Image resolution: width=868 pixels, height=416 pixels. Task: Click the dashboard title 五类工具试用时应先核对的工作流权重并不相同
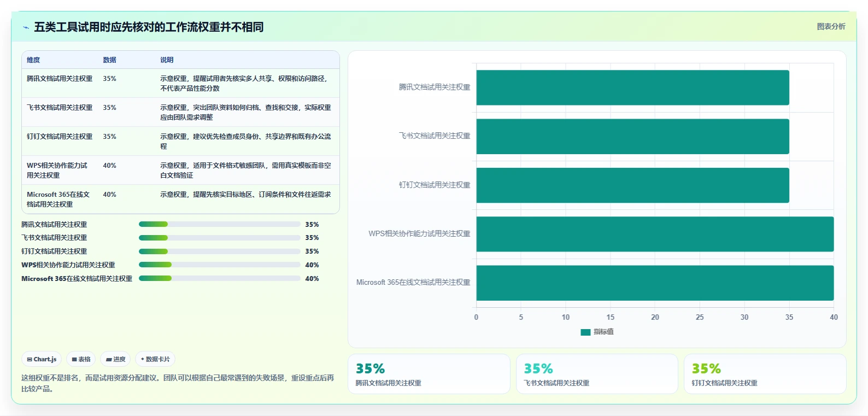pyautogui.click(x=149, y=27)
